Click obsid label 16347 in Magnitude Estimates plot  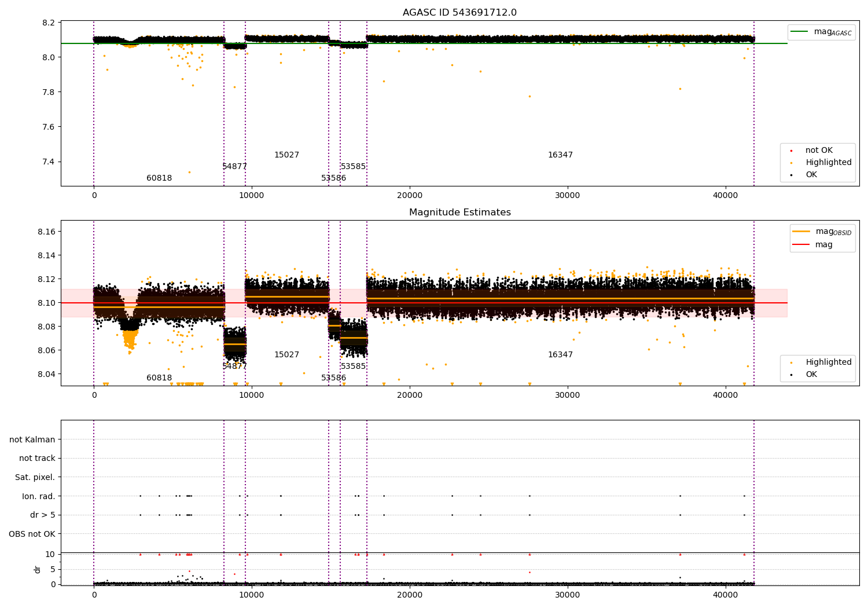(x=561, y=355)
